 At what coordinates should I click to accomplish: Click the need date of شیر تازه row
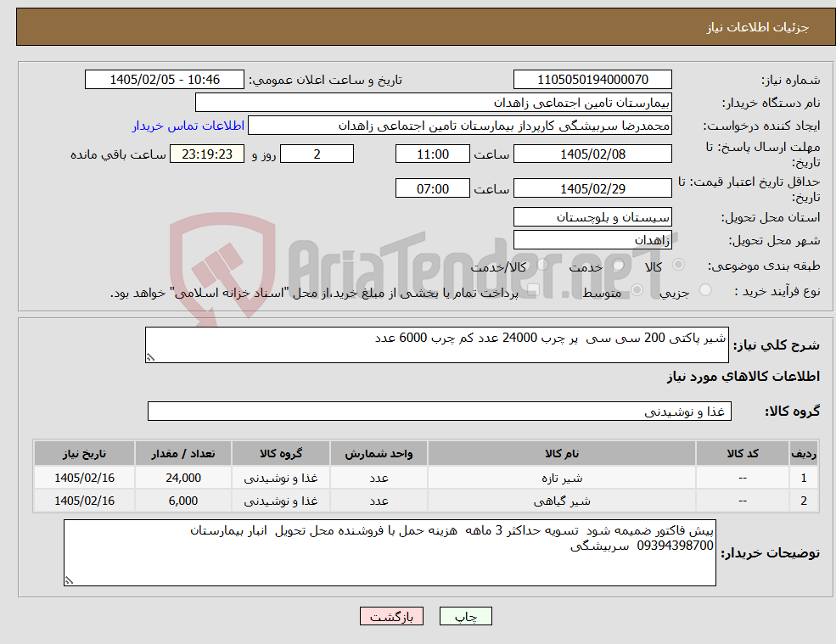[x=84, y=478]
